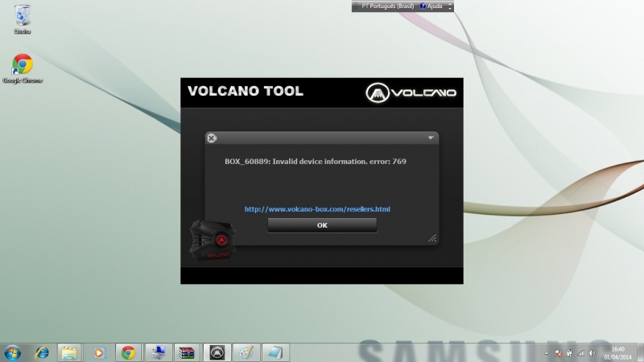The width and height of the screenshot is (644, 362).
Task: Click the network signal tray icon
Action: [x=580, y=353]
